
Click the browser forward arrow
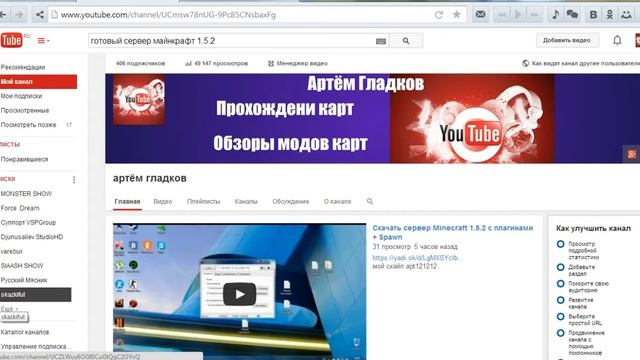(x=19, y=15)
